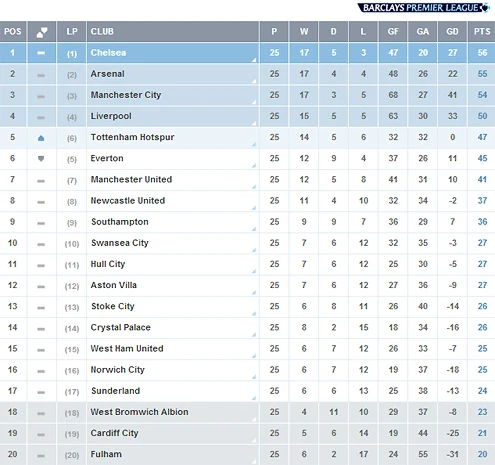This screenshot has height=465, width=495.
Task: Click Manchester United's no-change dash indicator
Action: 41,181
